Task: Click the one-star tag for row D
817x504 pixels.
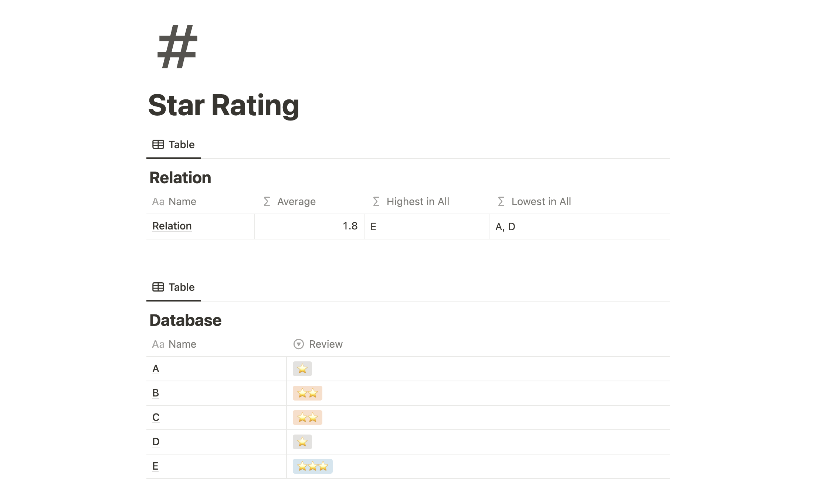Action: tap(302, 442)
